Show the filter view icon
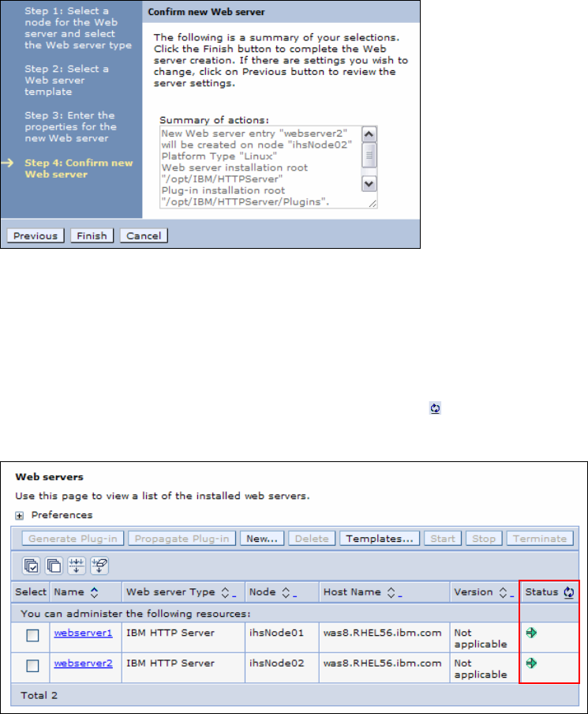 [77, 566]
